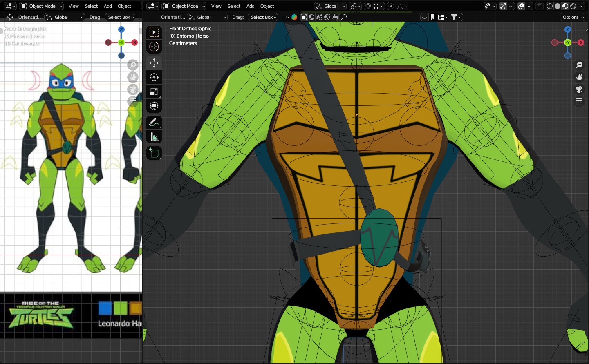589x364 pixels.
Task: Select the Select Box tool in toolbar
Action: [x=154, y=32]
